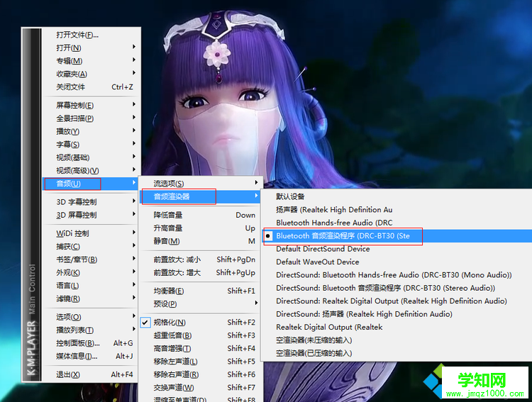Open the 全景扫描(P) menu entry
Viewport: 532px width, 402px height.
[91, 118]
